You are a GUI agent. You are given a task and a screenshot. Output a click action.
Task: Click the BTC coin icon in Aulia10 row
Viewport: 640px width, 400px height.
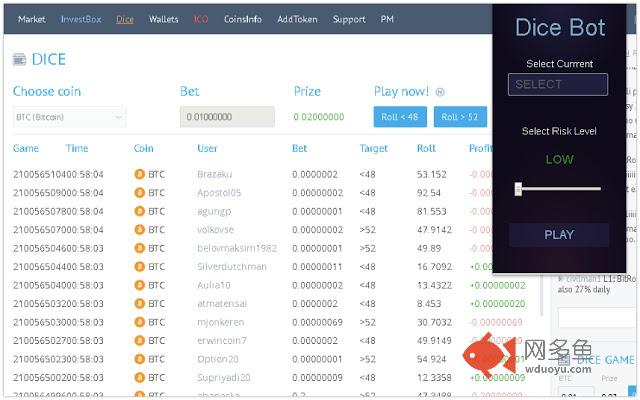(140, 285)
